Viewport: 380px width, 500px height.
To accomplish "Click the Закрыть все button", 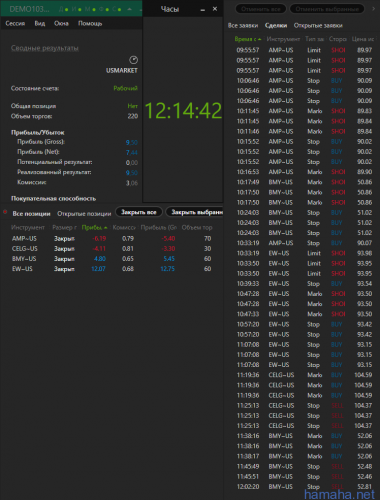I will coord(139,212).
